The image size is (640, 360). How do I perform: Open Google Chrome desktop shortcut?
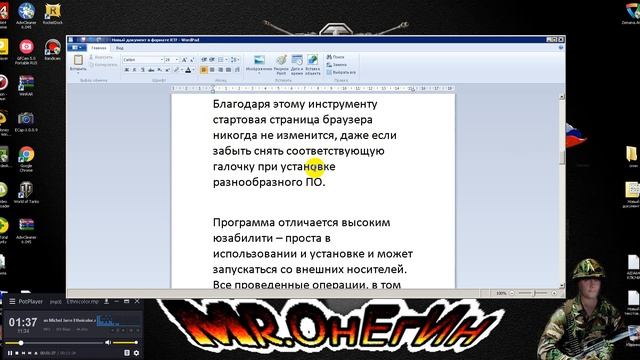click(x=26, y=159)
